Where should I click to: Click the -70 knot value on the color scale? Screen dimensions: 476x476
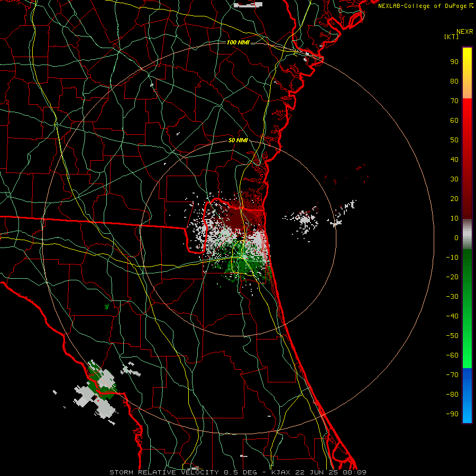click(x=452, y=375)
